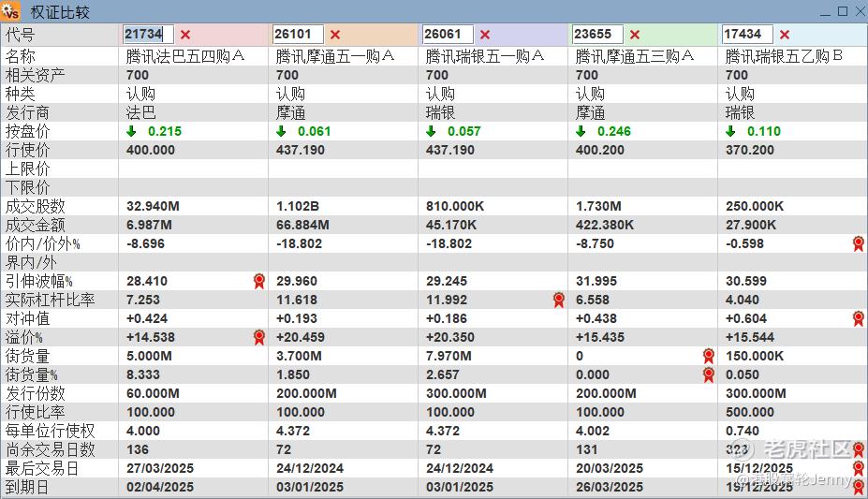The height and width of the screenshot is (499, 868).
Task: Click red ribbon badge beside +0.604 delta
Action: (858, 318)
